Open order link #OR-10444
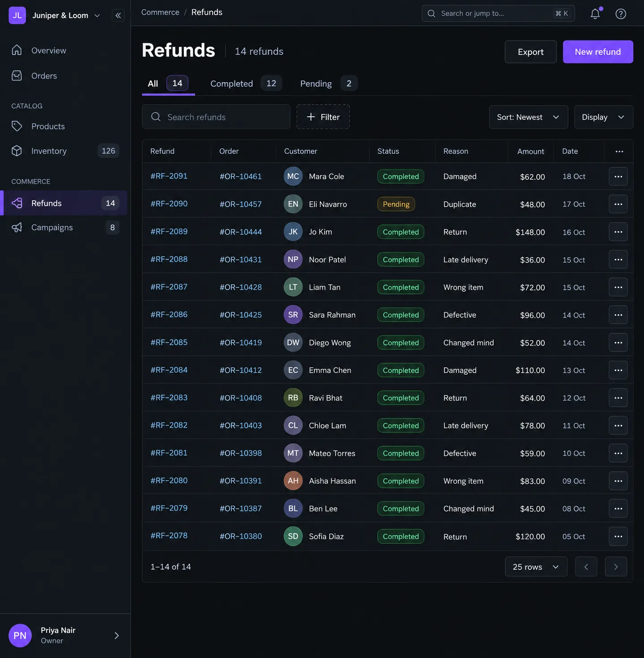The height and width of the screenshot is (658, 644). tap(241, 232)
